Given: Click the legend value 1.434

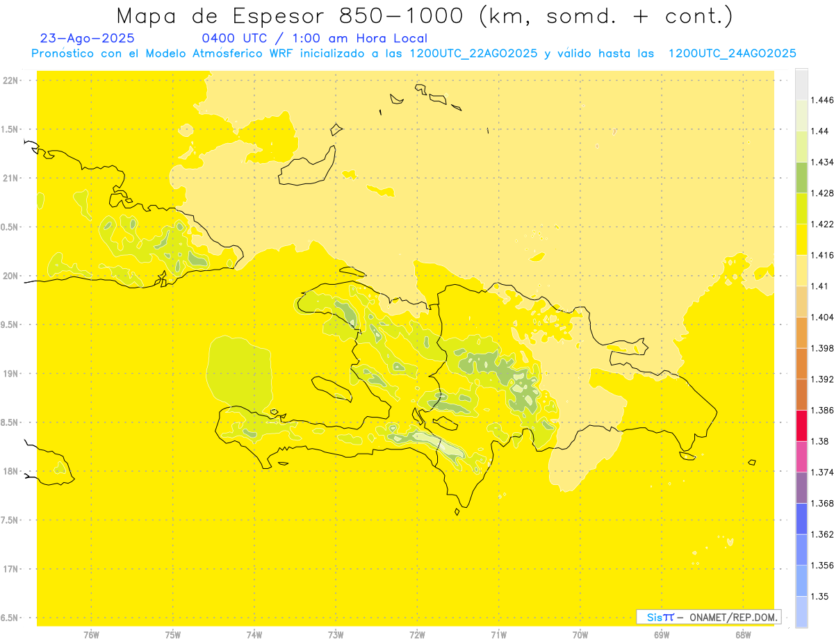Looking at the screenshot, I should 821,162.
